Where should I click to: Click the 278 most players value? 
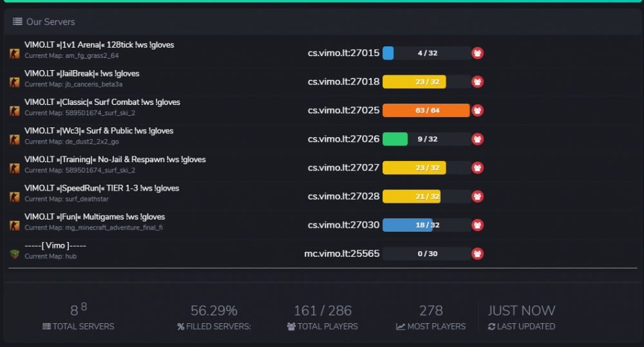[x=431, y=310]
